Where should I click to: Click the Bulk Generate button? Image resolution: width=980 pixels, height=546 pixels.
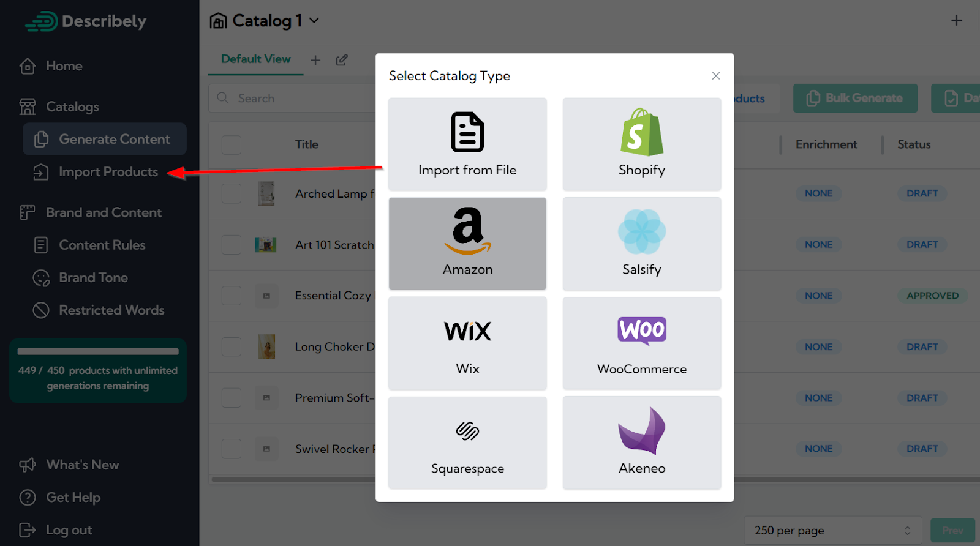(855, 99)
